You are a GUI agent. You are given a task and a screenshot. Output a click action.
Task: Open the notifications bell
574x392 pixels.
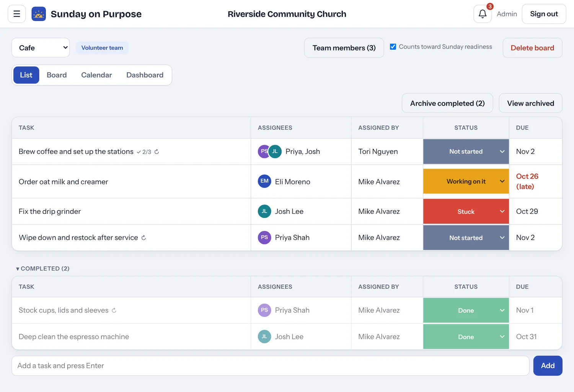coord(483,14)
